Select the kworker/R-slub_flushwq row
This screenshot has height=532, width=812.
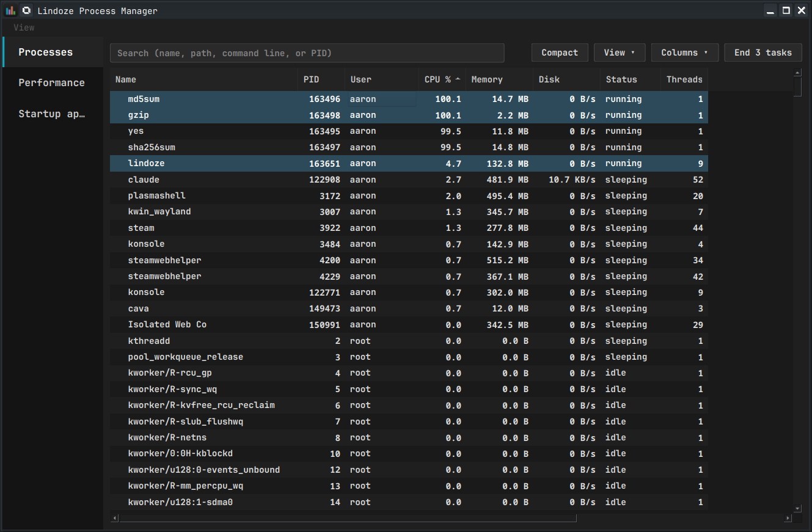(409, 421)
